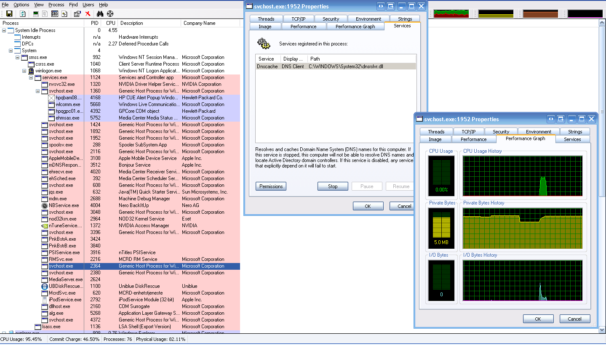606x364 pixels.
Task: Select the Find Window's Process crosshair icon
Action: click(x=110, y=14)
